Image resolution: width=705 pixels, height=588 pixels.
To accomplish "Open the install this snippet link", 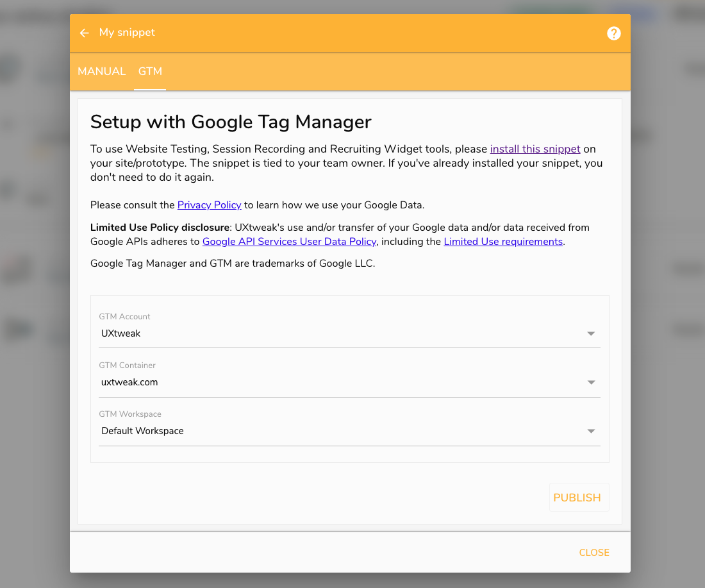I will tap(535, 149).
